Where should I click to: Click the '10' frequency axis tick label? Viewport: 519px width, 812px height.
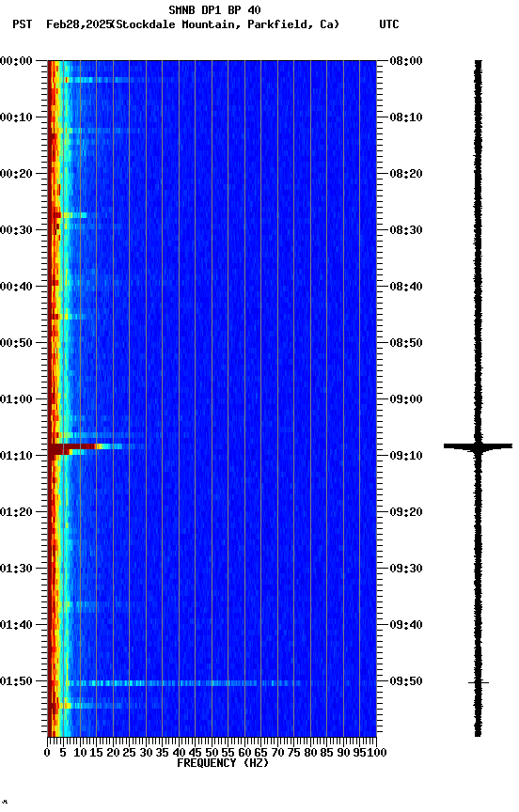coord(80,754)
